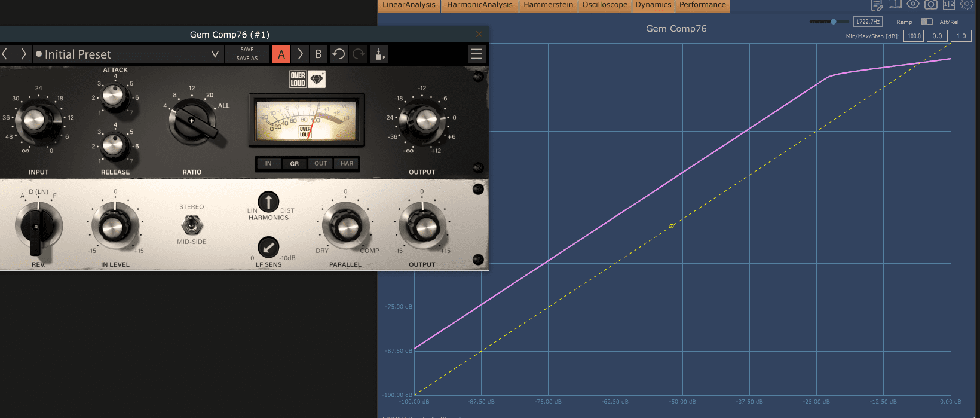This screenshot has width=980, height=418.
Task: Click the redo icon
Action: click(x=359, y=54)
